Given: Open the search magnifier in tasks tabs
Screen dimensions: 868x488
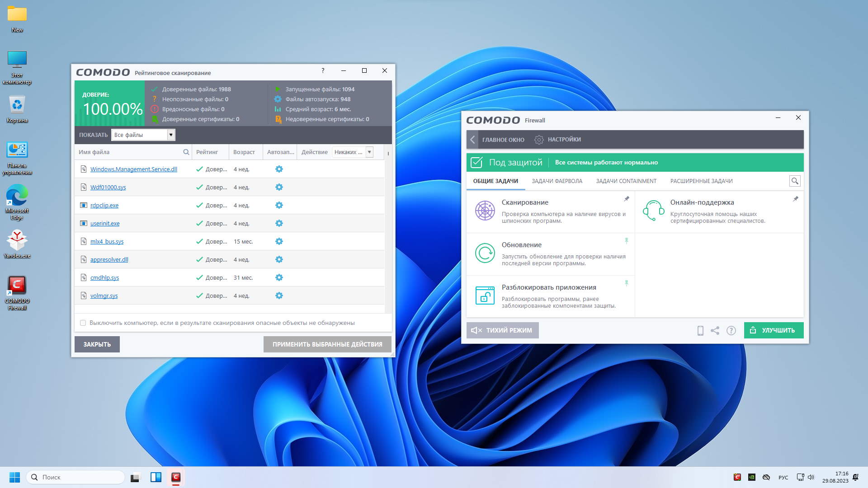Looking at the screenshot, I should (794, 181).
